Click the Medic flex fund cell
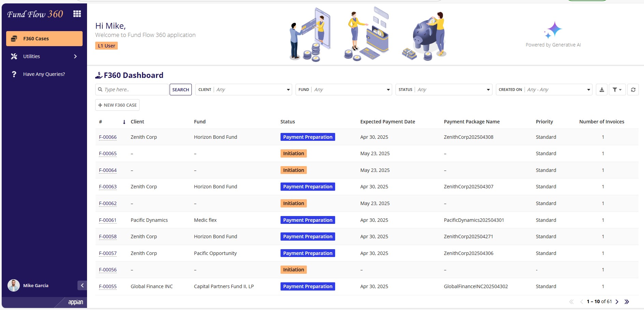This screenshot has height=310, width=644. [205, 220]
